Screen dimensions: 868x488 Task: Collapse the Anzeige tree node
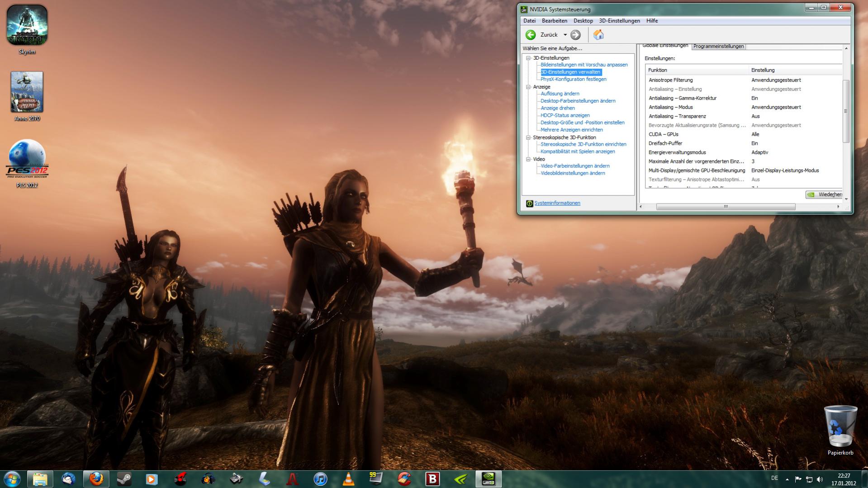point(528,87)
